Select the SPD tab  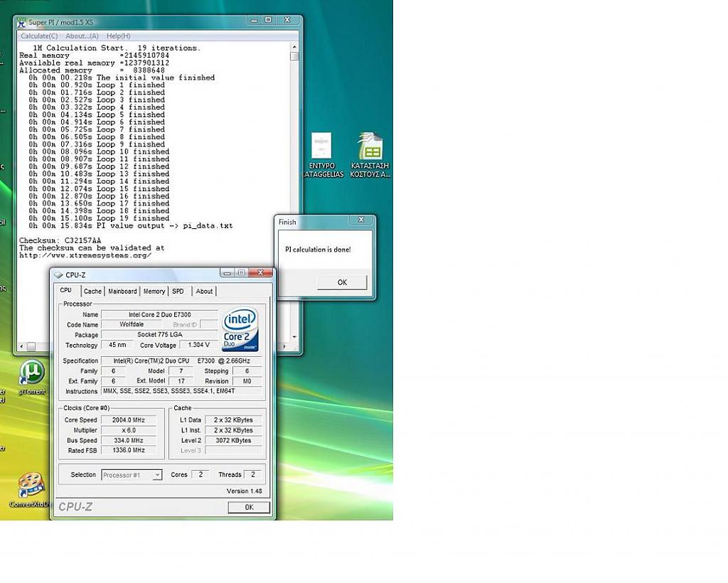tap(178, 291)
